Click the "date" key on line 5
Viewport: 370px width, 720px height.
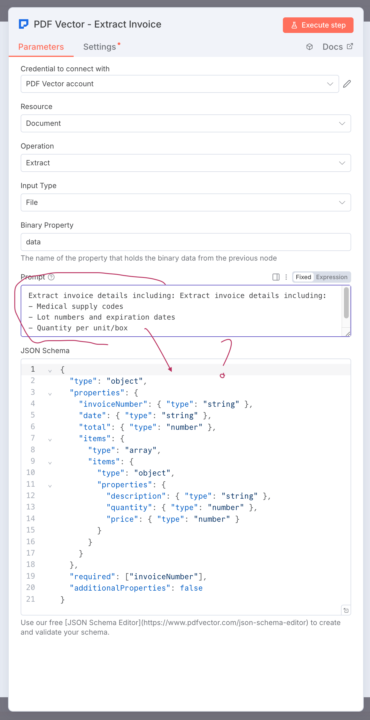[x=92, y=416]
